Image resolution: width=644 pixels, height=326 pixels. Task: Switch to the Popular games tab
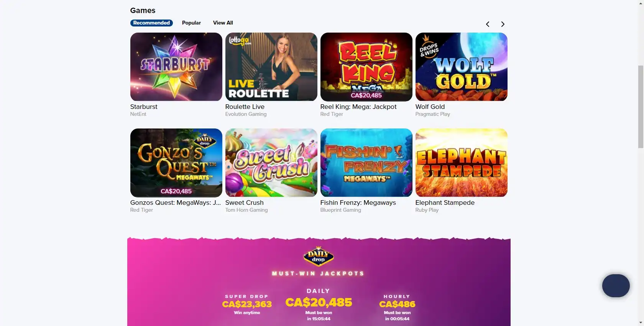pos(191,23)
